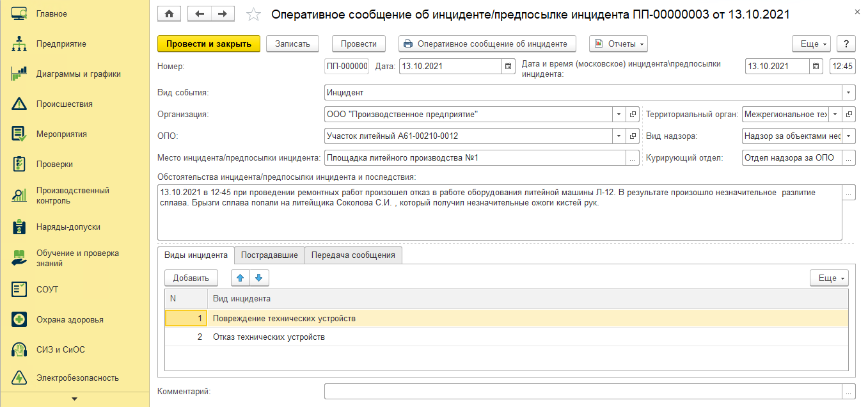Image resolution: width=868 pixels, height=407 pixels.
Task: Select row Повреждение технических устройств
Action: pyautogui.click(x=507, y=318)
